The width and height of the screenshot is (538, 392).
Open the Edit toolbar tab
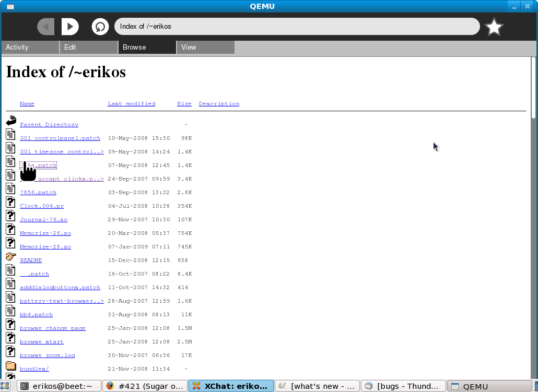(88, 47)
